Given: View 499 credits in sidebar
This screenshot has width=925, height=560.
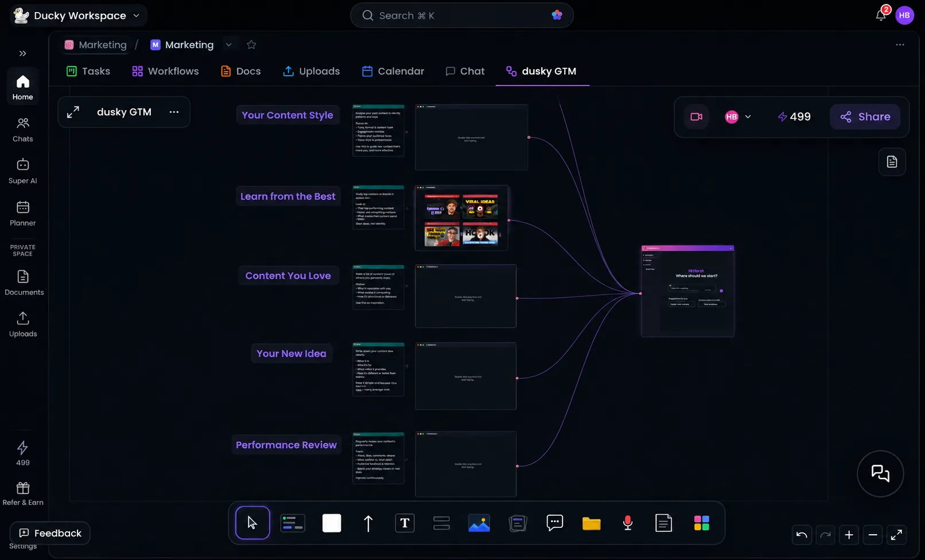Looking at the screenshot, I should [x=23, y=453].
